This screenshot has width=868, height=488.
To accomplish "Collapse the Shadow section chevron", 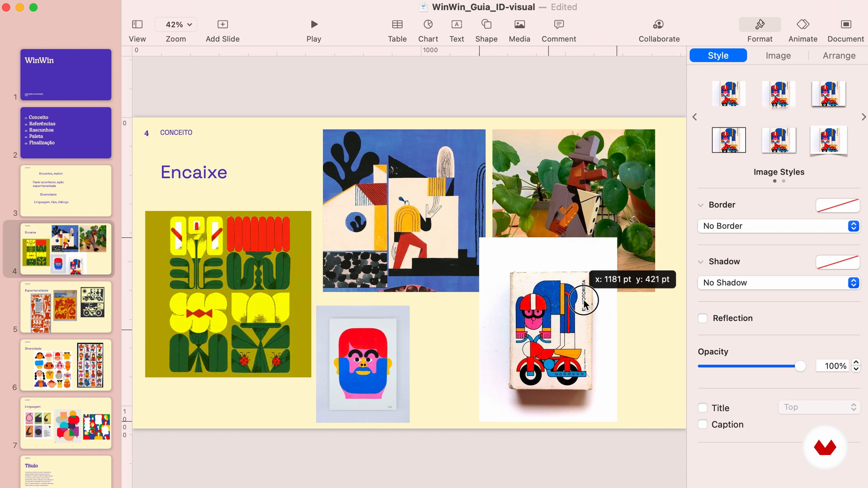I will tap(701, 262).
